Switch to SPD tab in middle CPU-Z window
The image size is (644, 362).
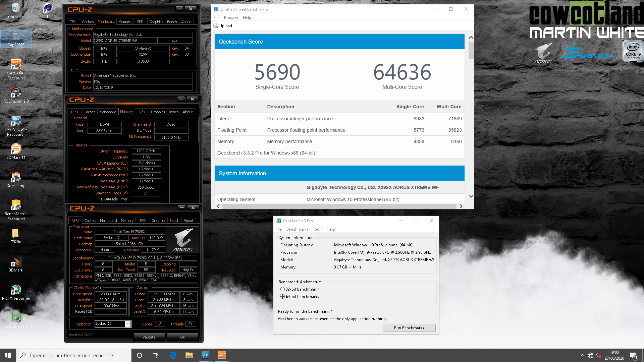coord(142,112)
